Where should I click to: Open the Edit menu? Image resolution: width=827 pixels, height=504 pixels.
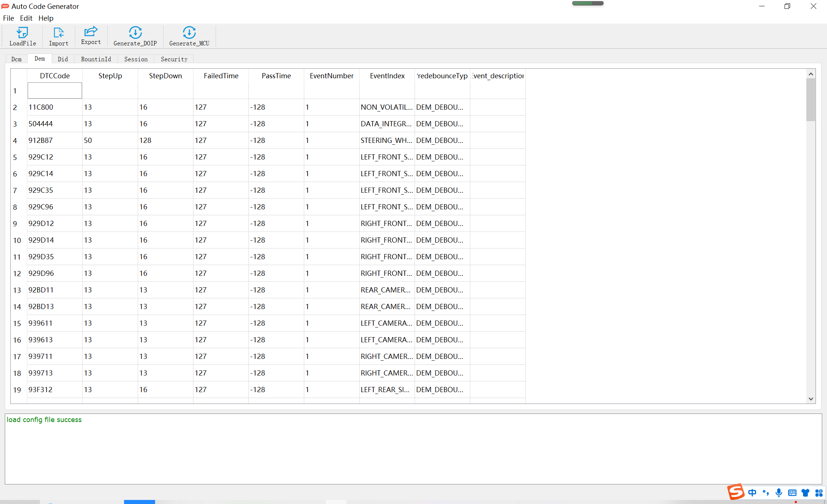(26, 18)
